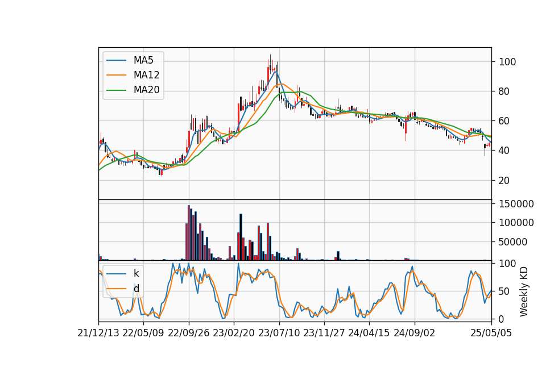
Task: Click the price axis label 40
Action: (504, 151)
